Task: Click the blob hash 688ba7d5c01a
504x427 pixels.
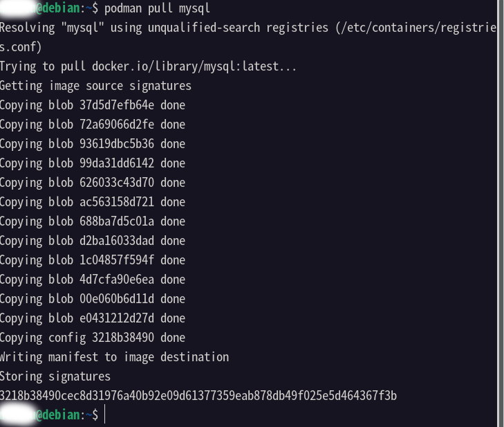Action: (x=117, y=221)
